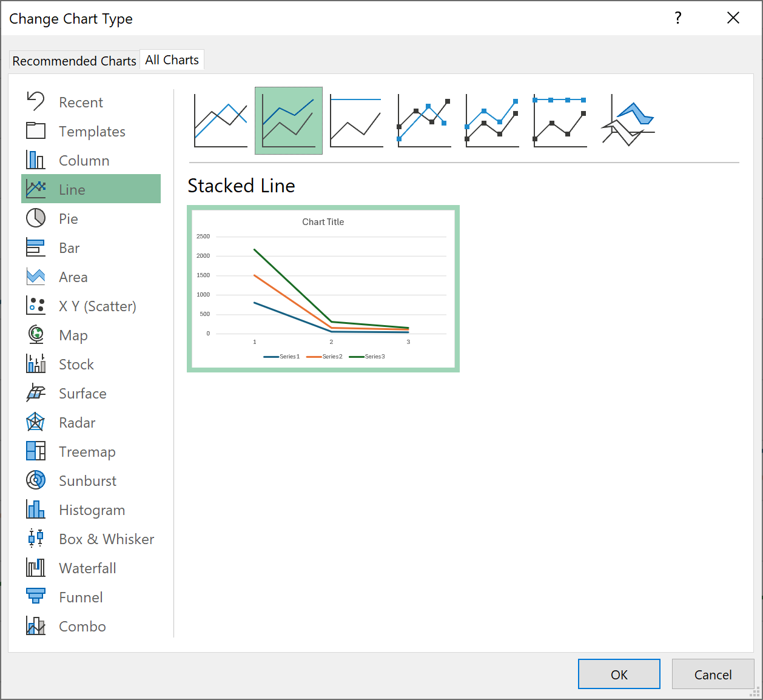The height and width of the screenshot is (700, 763).
Task: Click the Map globe icon
Action: [36, 334]
